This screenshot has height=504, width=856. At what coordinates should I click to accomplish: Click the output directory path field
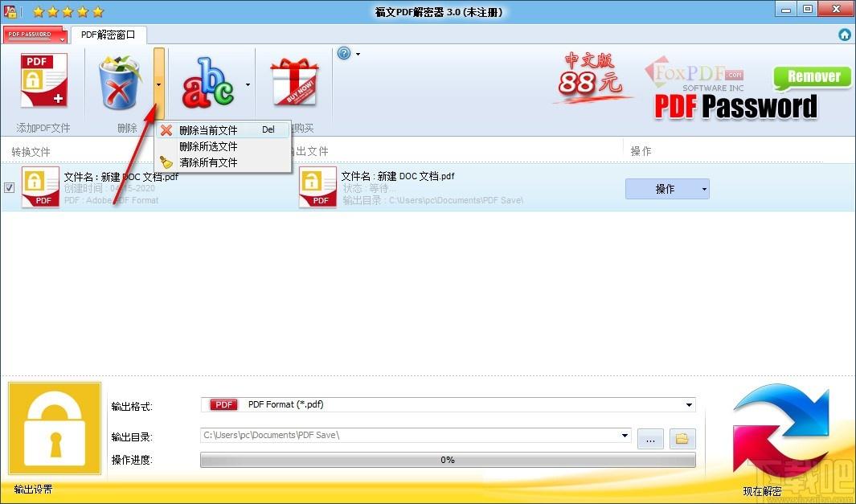416,435
